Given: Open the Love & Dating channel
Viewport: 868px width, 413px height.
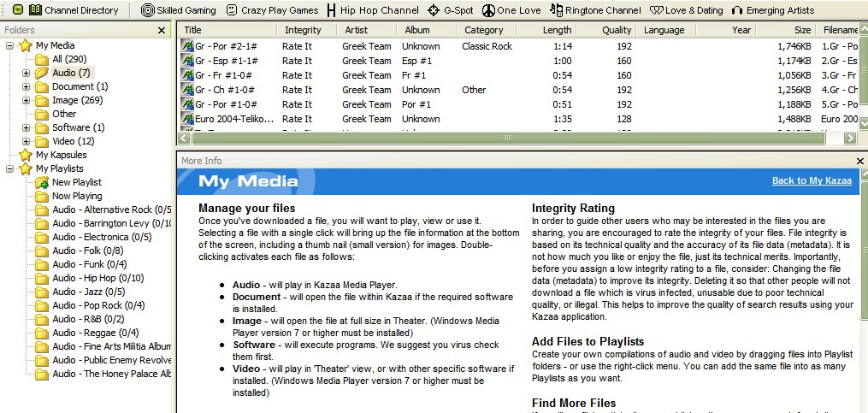Looking at the screenshot, I should [x=687, y=10].
